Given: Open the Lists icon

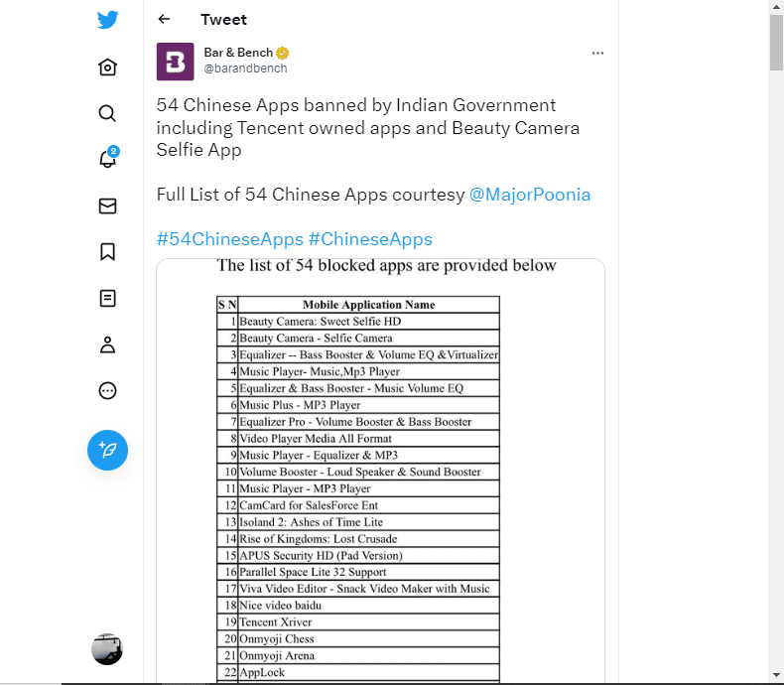Looking at the screenshot, I should (107, 299).
